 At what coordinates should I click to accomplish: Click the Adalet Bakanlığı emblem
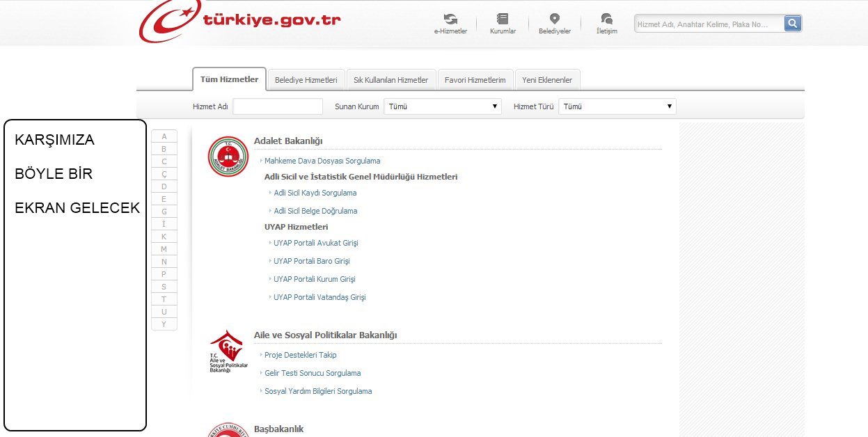pos(228,157)
